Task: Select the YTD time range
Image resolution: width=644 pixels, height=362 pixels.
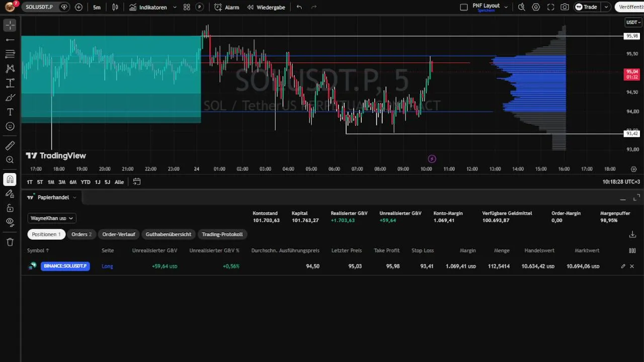Action: [86, 182]
